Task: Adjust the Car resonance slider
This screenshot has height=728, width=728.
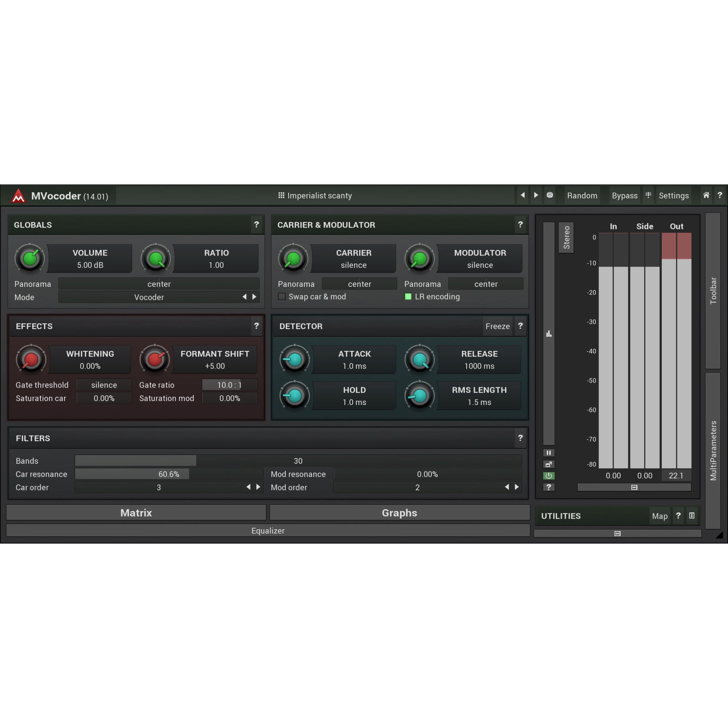Action: click(x=169, y=474)
